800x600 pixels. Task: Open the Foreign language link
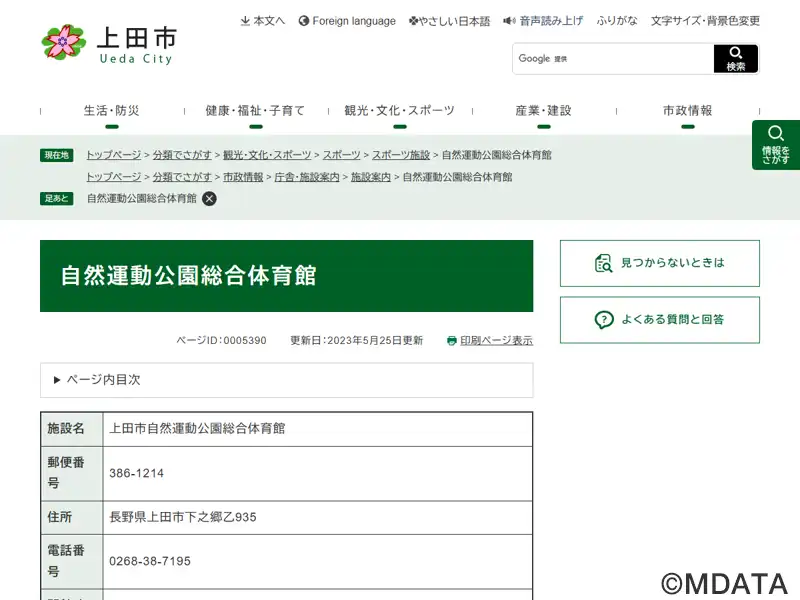tap(347, 21)
